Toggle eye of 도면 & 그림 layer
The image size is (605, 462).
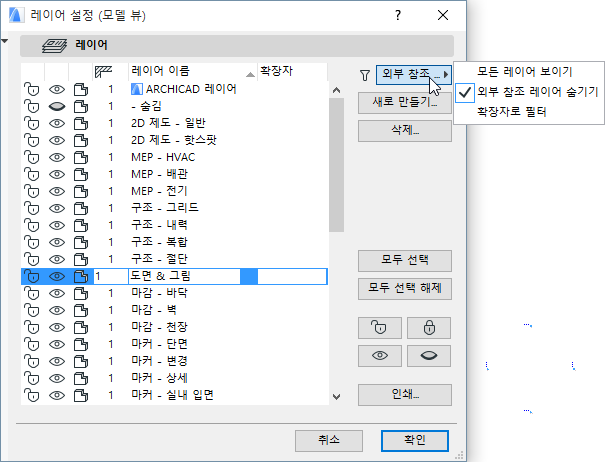[x=57, y=276]
